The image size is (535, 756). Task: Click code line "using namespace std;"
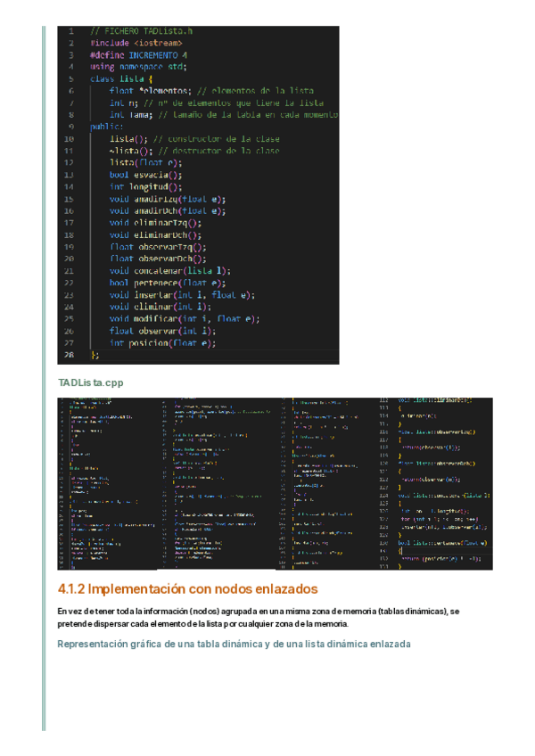point(138,67)
